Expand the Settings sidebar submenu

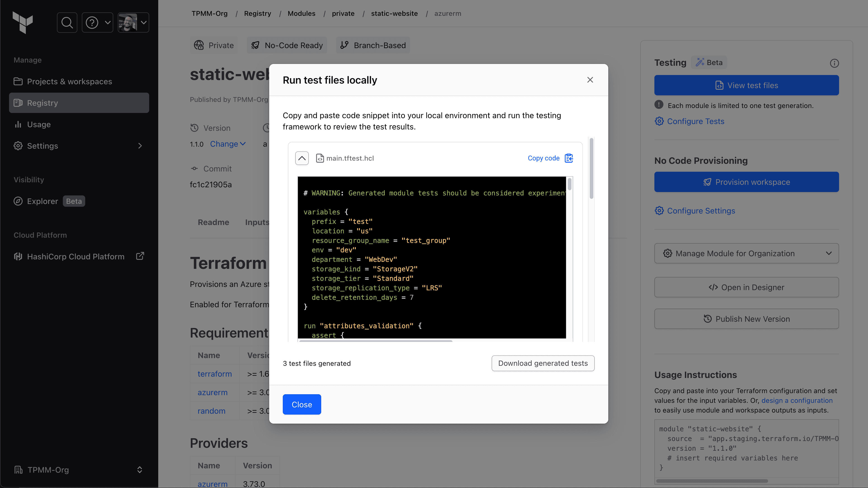[140, 146]
